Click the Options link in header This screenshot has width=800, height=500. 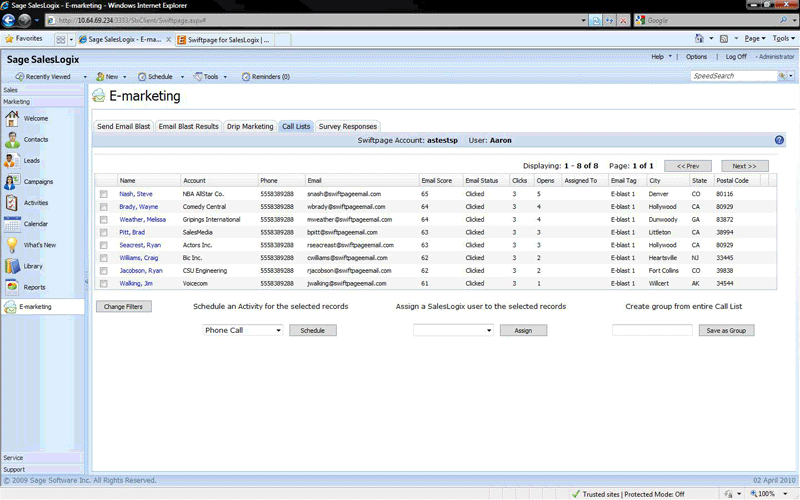point(696,57)
